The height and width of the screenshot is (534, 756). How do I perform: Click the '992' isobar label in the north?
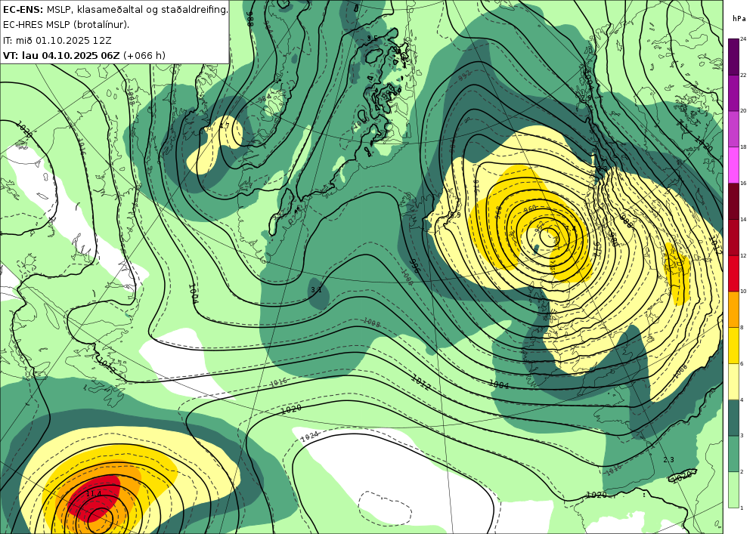coord(465,76)
